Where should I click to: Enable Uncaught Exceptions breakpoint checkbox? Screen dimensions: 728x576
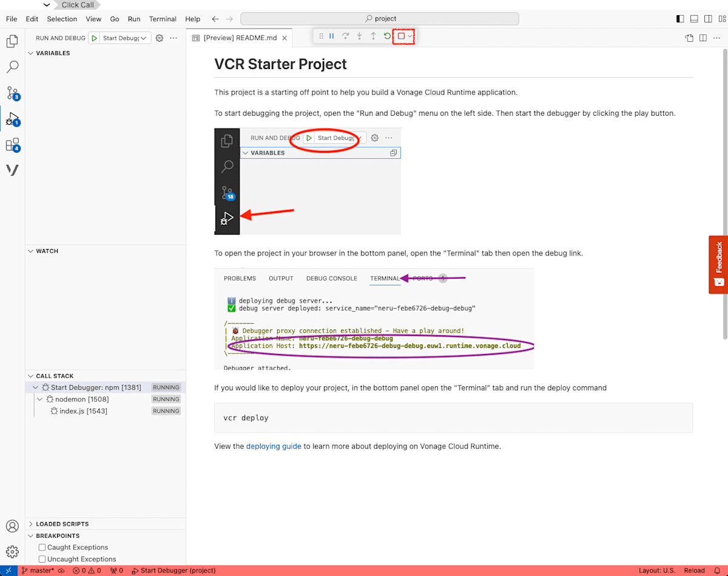point(42,559)
